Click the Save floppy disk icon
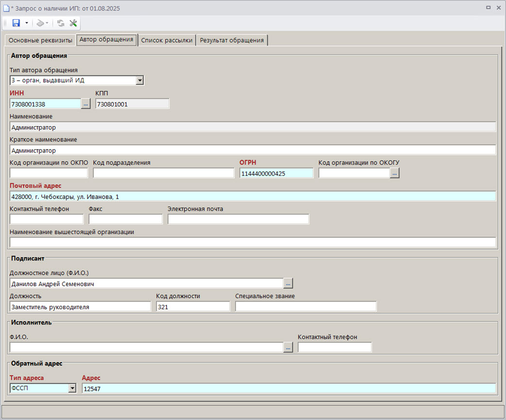Image resolution: width=506 pixels, height=420 pixels. pyautogui.click(x=16, y=23)
